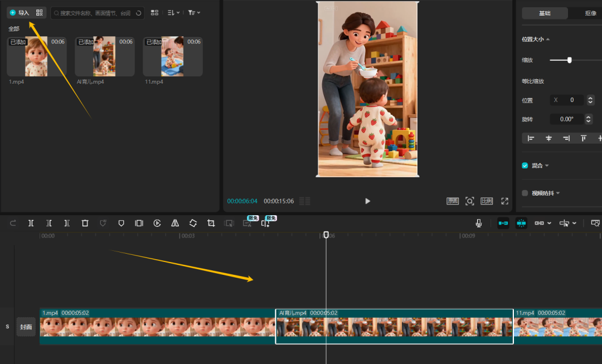This screenshot has width=602, height=364.
Task: Open fullscreen preview with expand icon
Action: coord(504,201)
